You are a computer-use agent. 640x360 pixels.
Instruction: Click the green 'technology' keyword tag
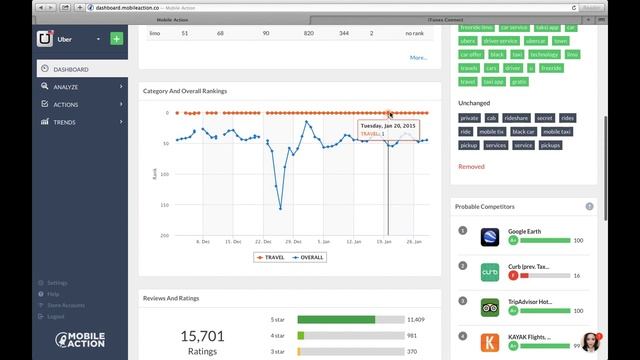point(544,54)
